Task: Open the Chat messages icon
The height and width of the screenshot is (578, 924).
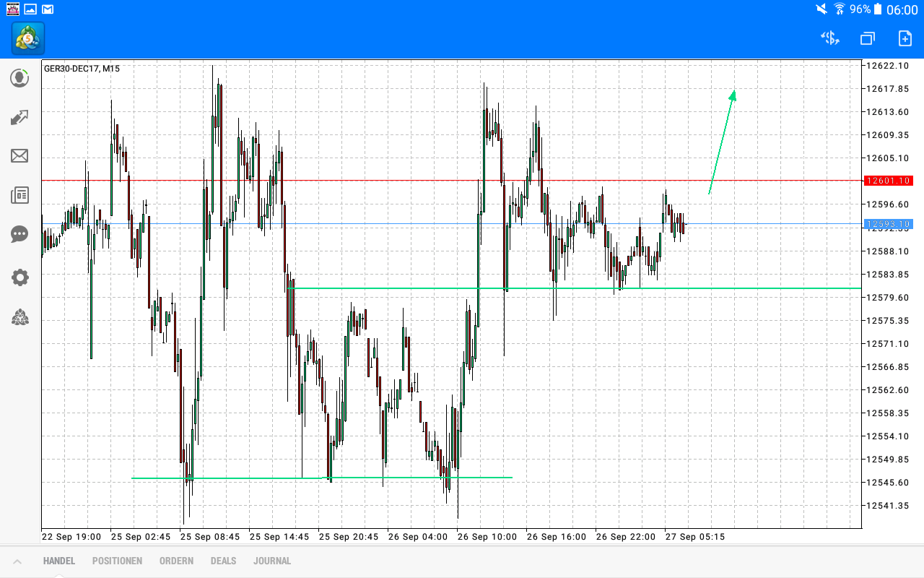Action: [x=19, y=234]
